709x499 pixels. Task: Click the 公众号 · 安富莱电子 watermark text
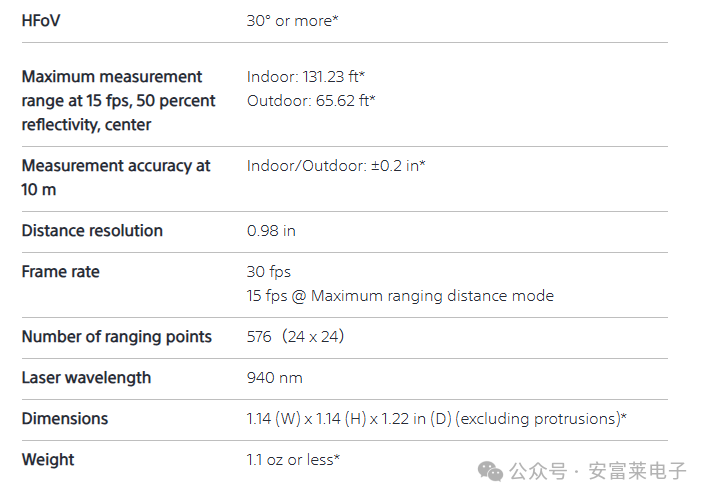(x=598, y=471)
